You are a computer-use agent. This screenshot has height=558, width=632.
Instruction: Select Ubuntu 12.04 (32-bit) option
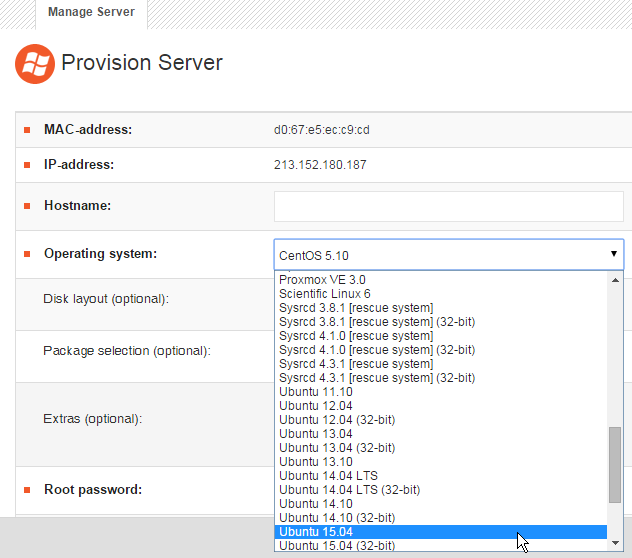441,420
